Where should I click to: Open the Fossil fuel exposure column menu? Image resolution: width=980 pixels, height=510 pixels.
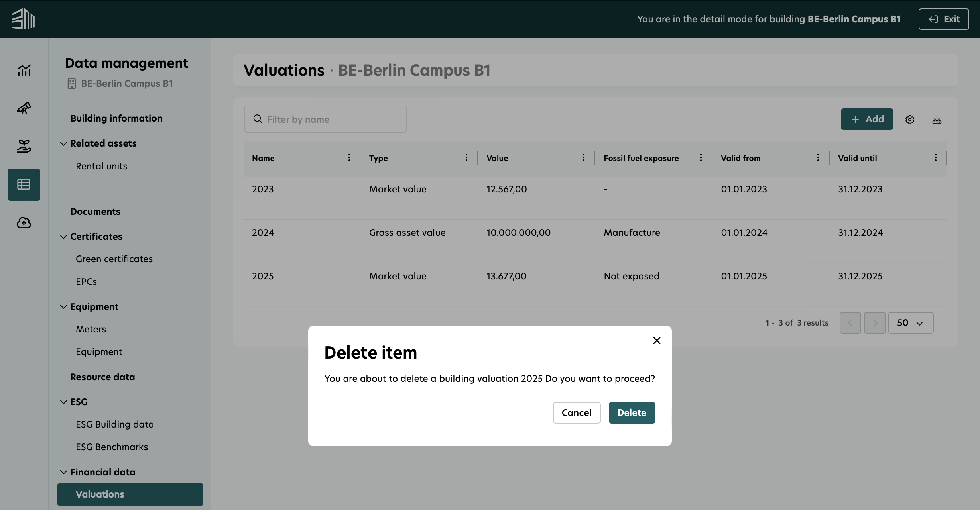coord(701,157)
